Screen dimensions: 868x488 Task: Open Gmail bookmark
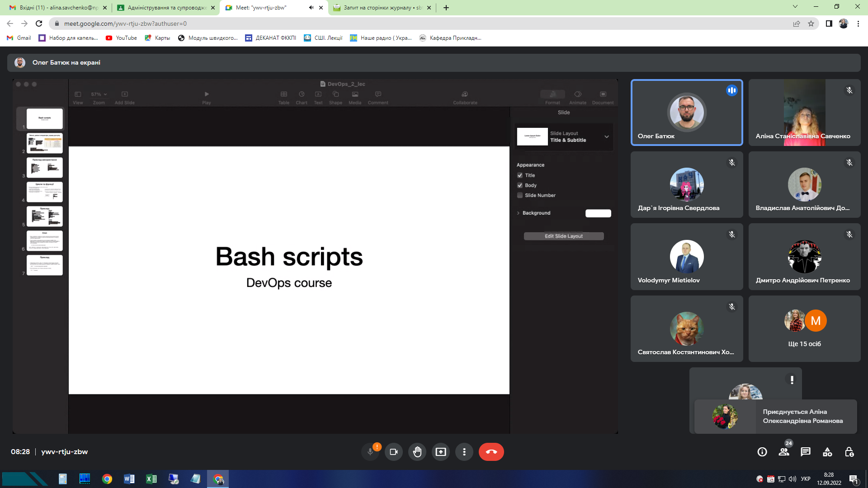(19, 38)
